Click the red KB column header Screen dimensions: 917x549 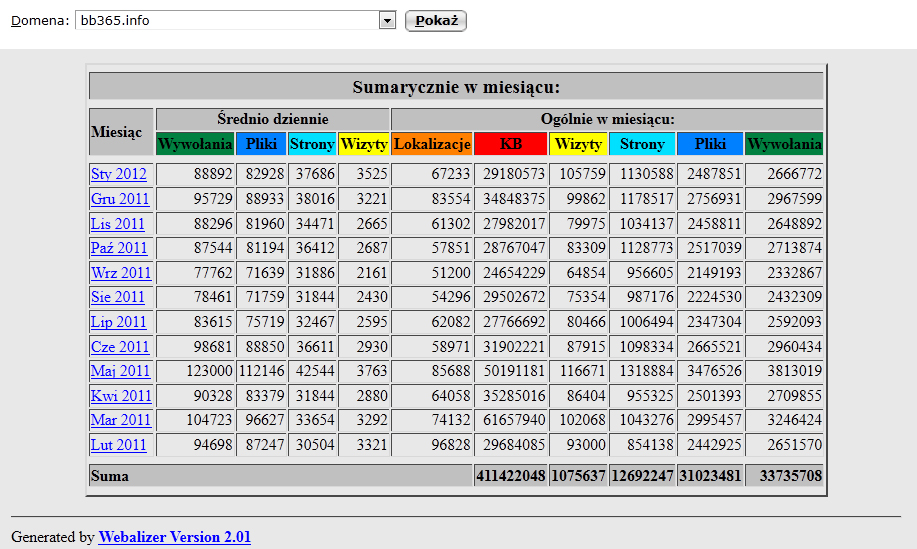pos(511,144)
